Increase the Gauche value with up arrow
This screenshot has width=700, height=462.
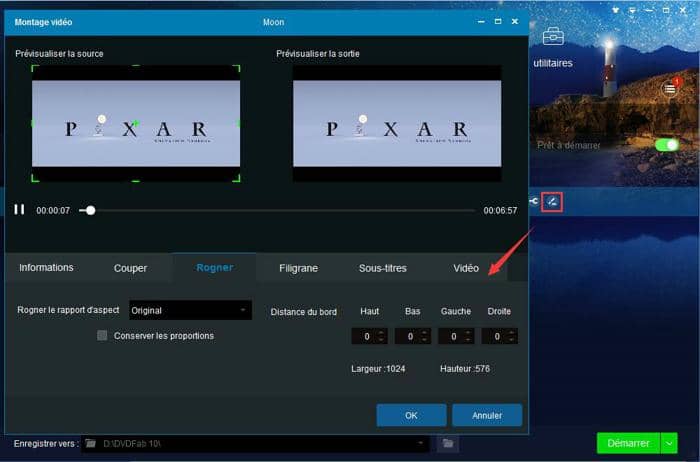[468, 333]
